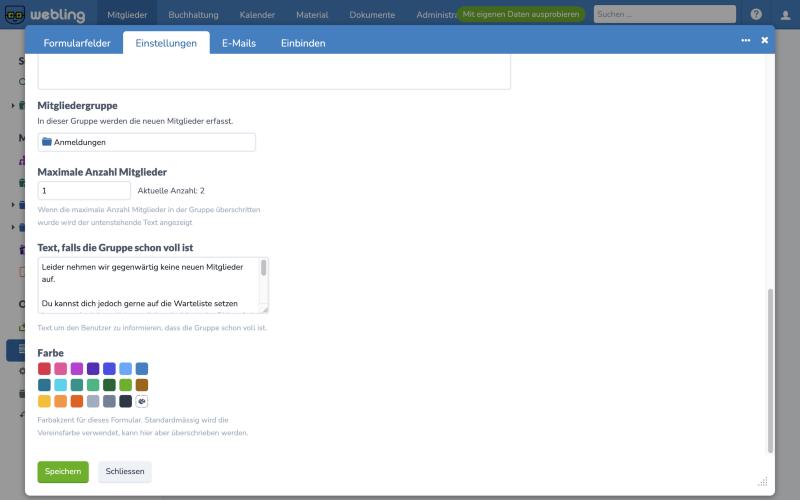Close the form settings dialog
Viewport: 800px width, 500px height.
(x=764, y=40)
